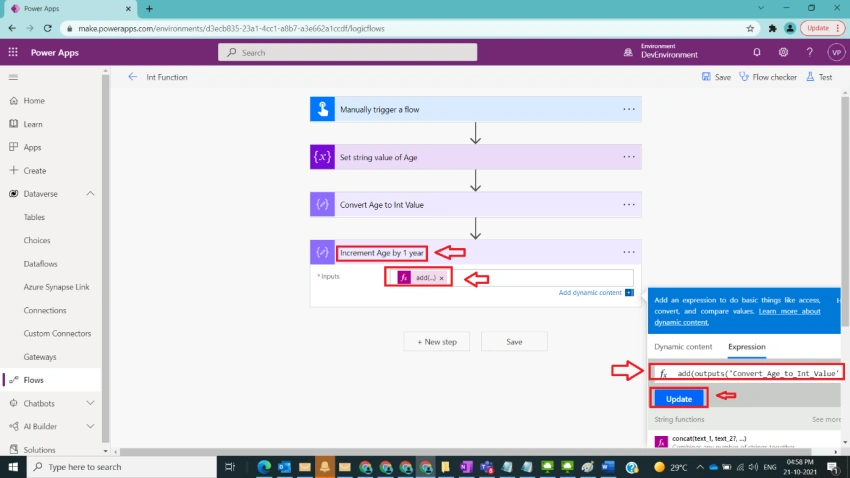The image size is (850, 478).
Task: Open Task View on taskbar
Action: pyautogui.click(x=229, y=467)
